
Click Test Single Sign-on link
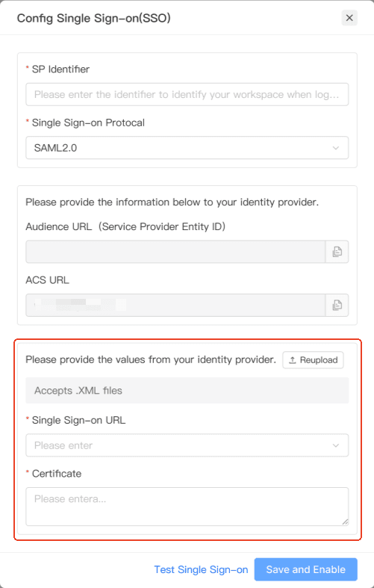point(201,569)
